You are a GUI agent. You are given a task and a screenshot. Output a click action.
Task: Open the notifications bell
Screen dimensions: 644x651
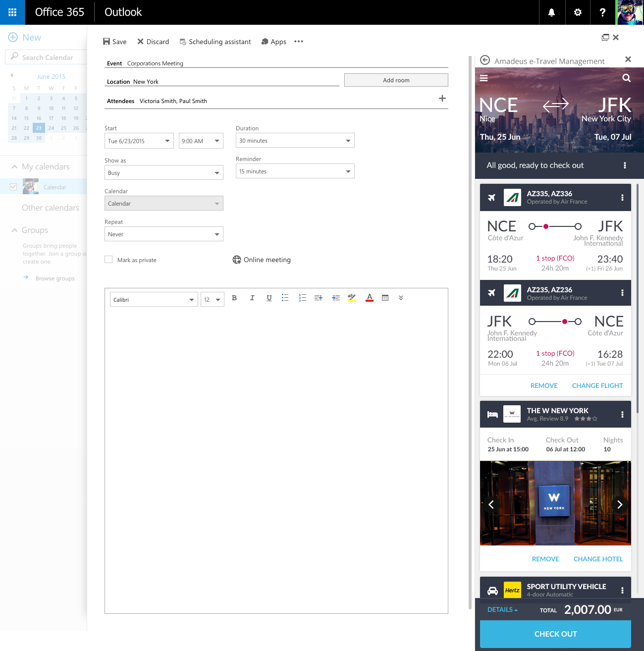(x=551, y=12)
